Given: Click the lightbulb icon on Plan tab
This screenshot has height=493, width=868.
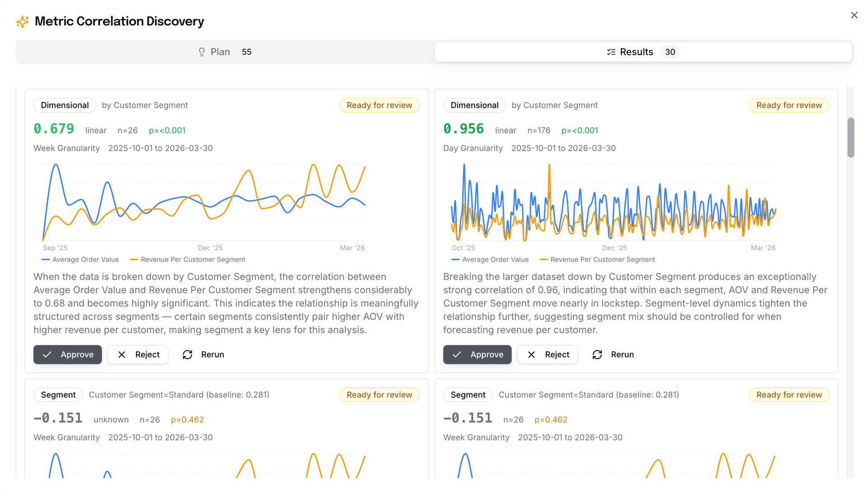Looking at the screenshot, I should coord(202,52).
